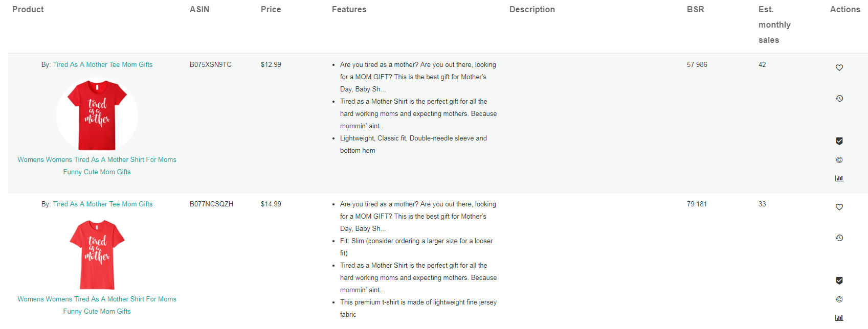Screen dimensions: 868x329
Task: Click trademark check shield for second product
Action: (839, 280)
